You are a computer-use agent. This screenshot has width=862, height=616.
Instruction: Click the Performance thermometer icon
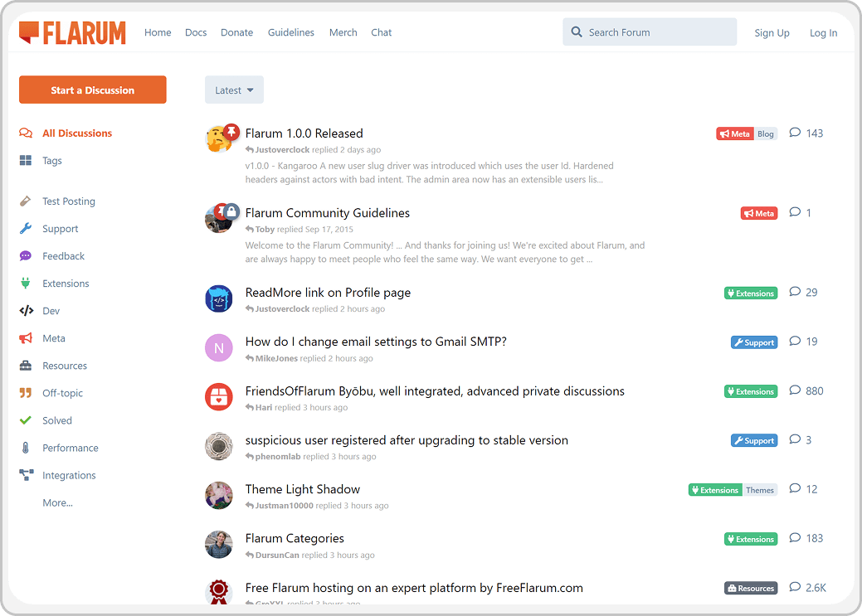[x=26, y=447]
